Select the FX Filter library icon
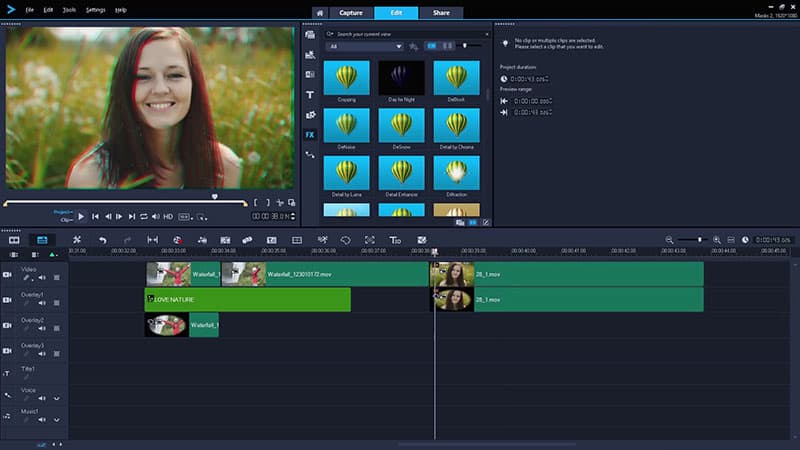The height and width of the screenshot is (450, 800). (310, 135)
